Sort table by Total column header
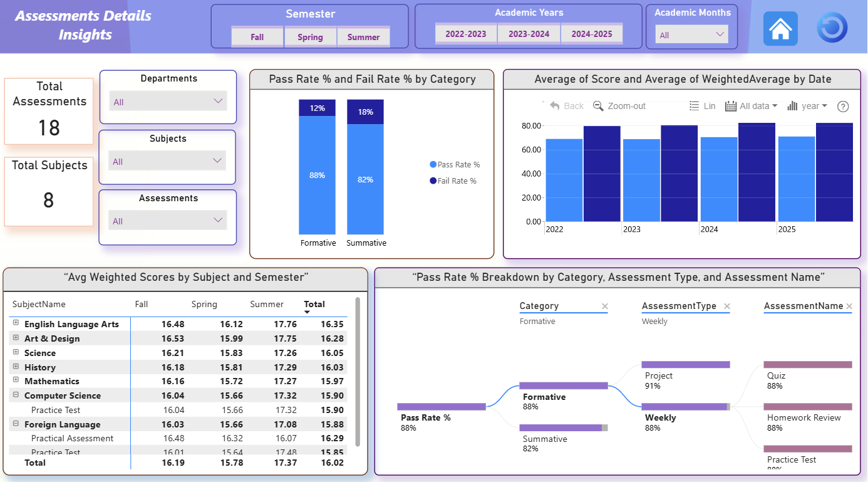The width and height of the screenshot is (868, 482). (314, 304)
